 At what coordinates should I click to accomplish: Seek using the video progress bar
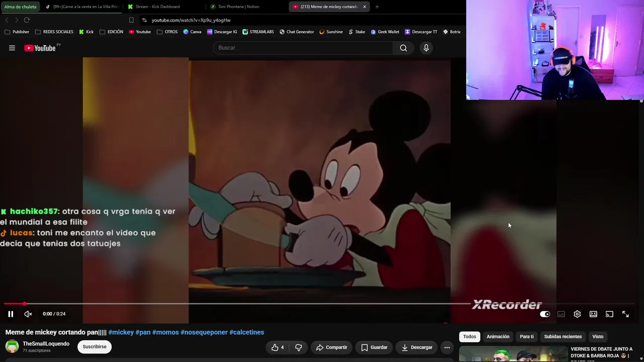[x=320, y=304]
